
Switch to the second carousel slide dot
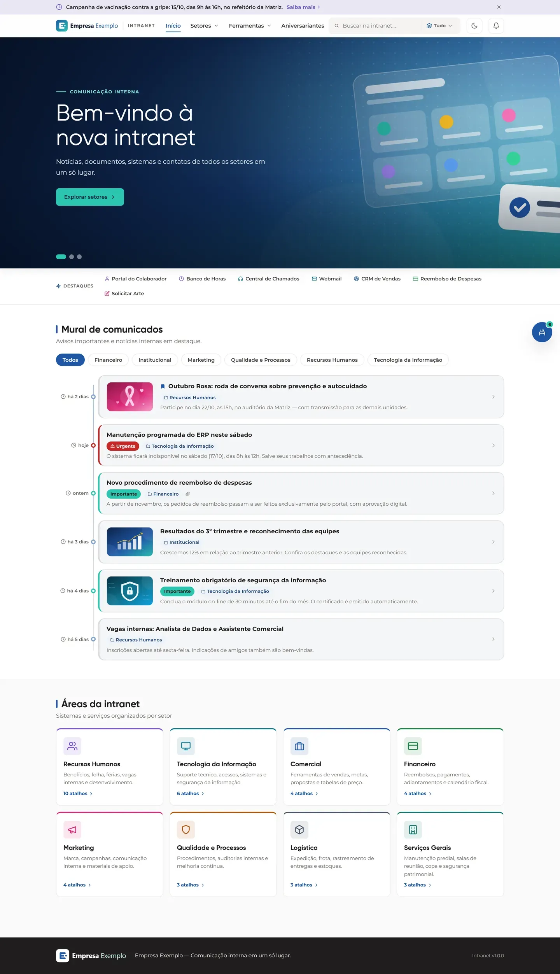[x=72, y=257]
